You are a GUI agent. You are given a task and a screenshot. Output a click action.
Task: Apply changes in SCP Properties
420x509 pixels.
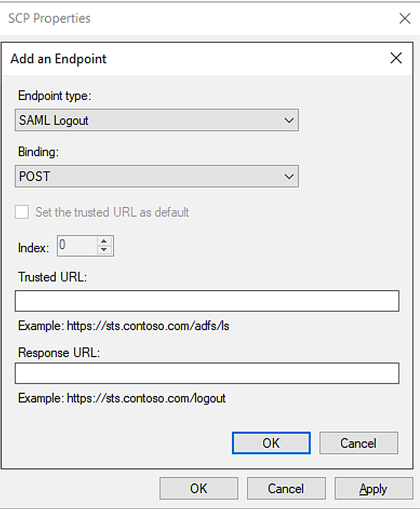(x=374, y=488)
